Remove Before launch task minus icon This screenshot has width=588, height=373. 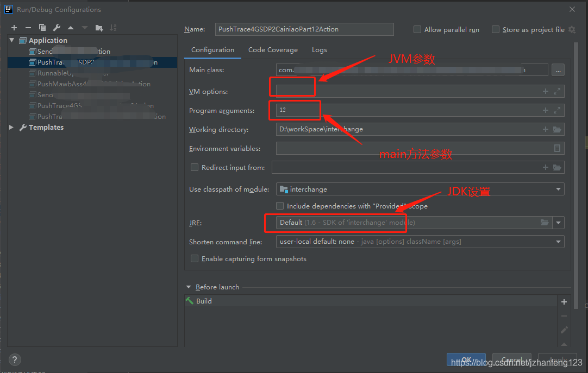pyautogui.click(x=564, y=316)
